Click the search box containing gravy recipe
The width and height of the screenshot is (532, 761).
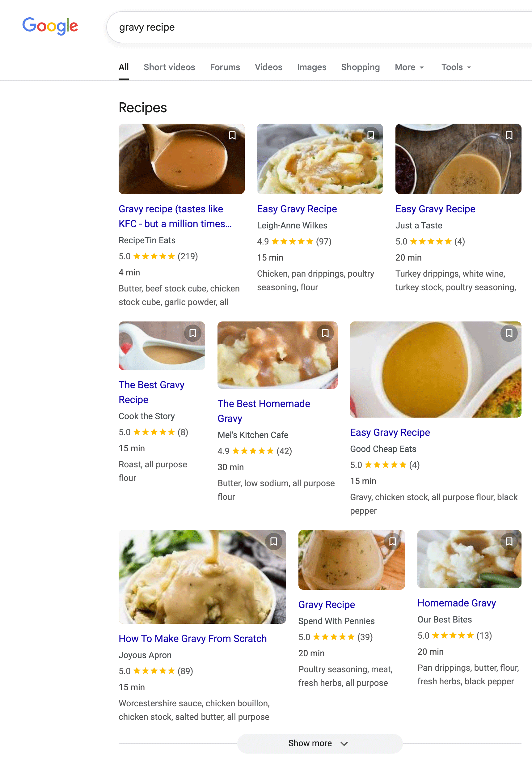298,27
